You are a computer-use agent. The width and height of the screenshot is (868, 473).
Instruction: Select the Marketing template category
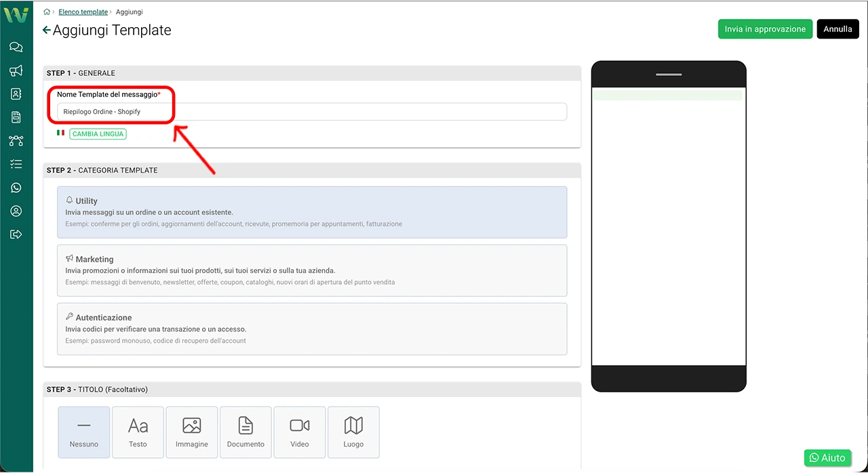click(312, 270)
